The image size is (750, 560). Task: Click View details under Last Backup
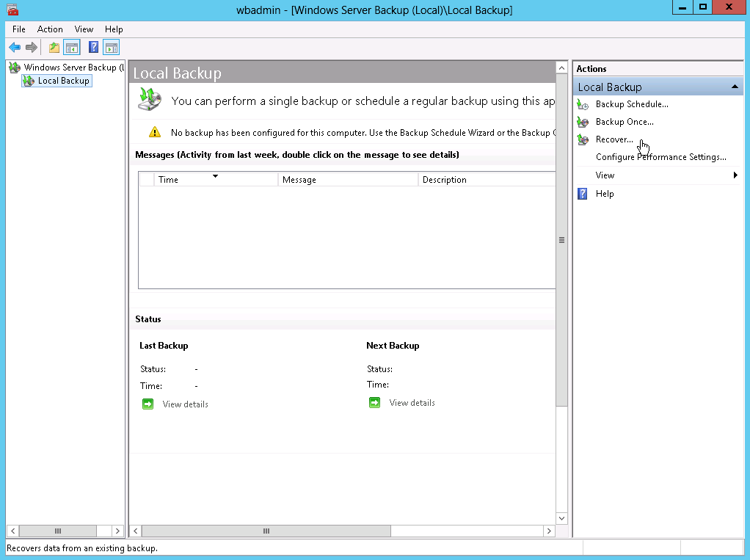[185, 404]
